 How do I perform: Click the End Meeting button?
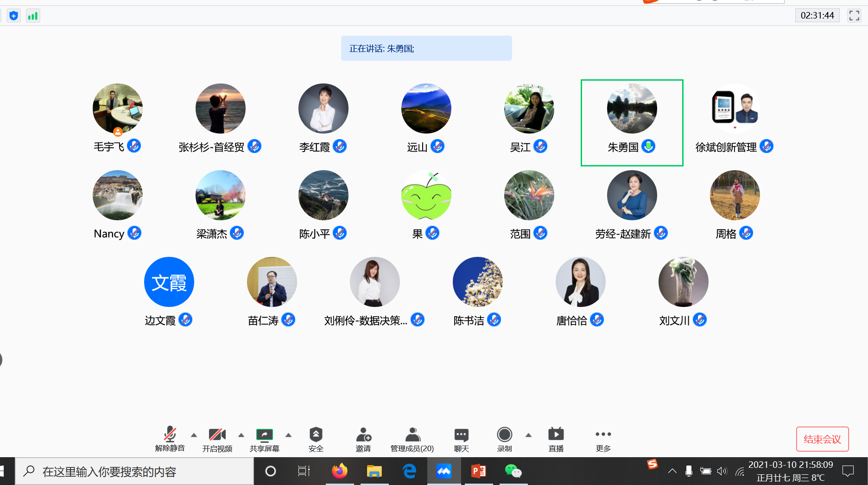coord(822,439)
